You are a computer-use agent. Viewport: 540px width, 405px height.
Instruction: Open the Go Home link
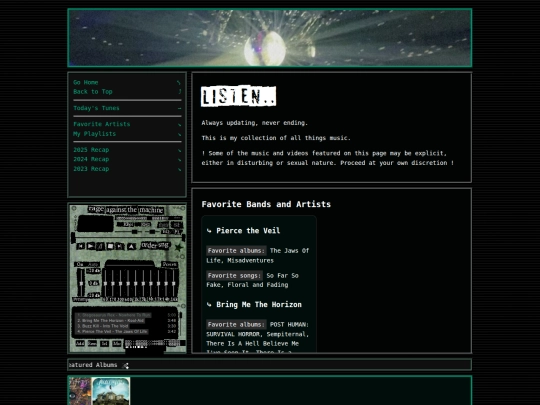click(x=85, y=82)
